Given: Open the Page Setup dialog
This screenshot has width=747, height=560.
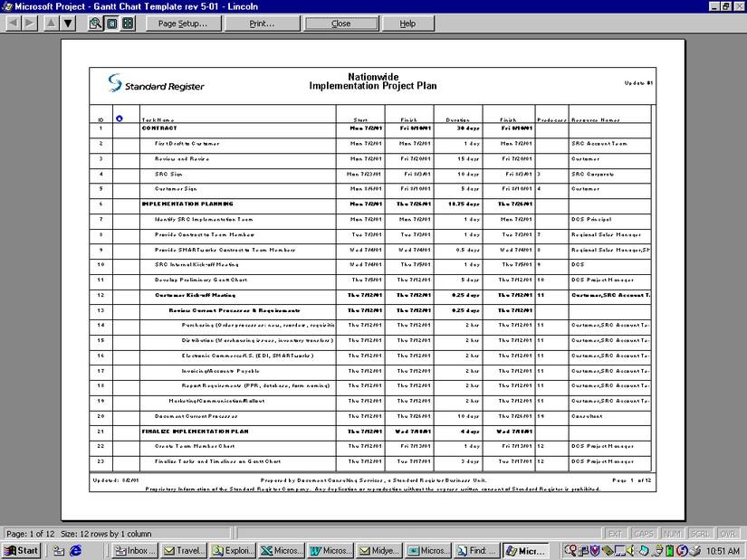Looking at the screenshot, I should click(x=183, y=24).
